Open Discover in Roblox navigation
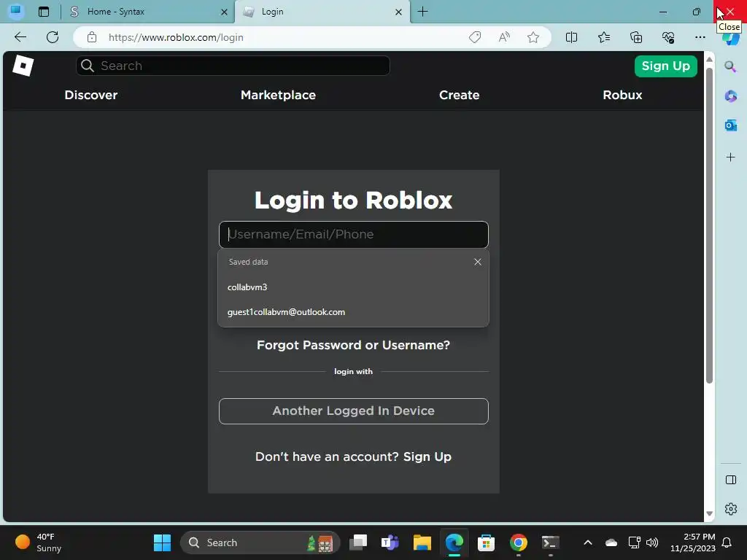The image size is (747, 560). 91,95
